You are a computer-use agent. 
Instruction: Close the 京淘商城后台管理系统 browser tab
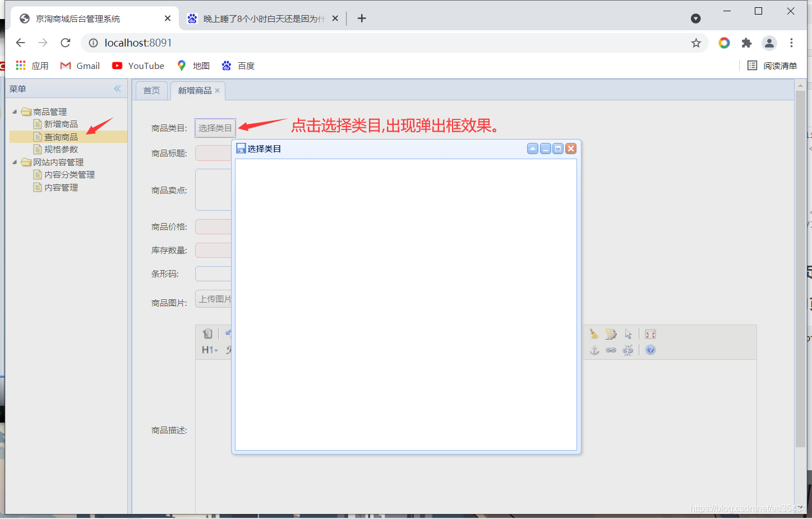click(167, 18)
